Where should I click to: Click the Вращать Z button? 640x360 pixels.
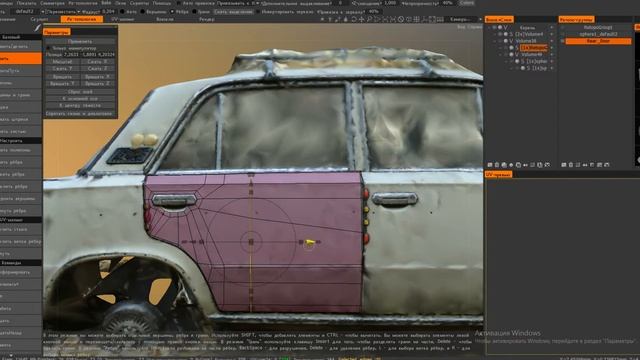[x=97, y=84]
